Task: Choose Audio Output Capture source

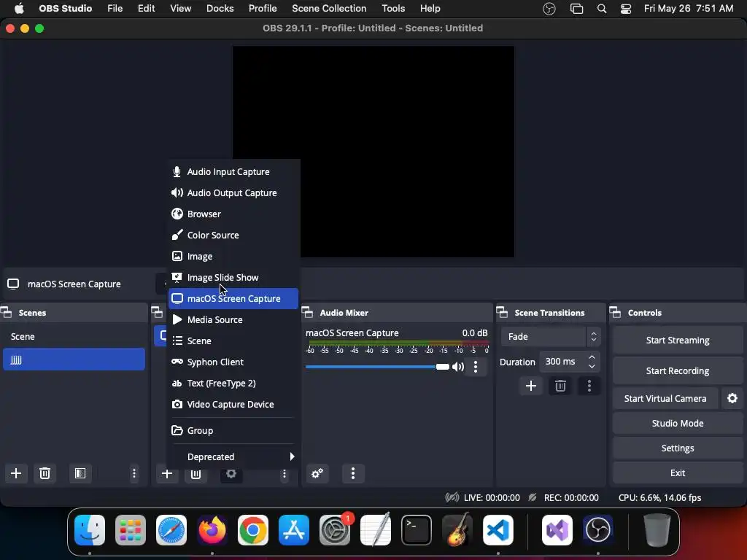Action: click(233, 192)
